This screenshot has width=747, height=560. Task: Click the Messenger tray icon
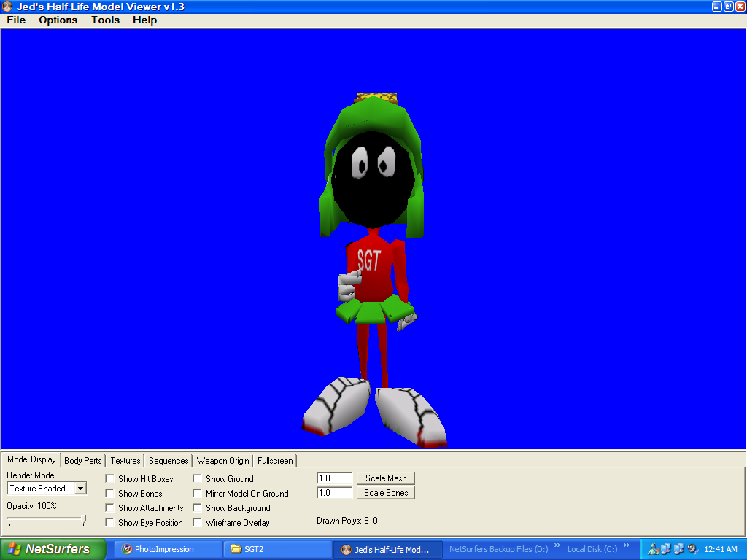coord(653,549)
